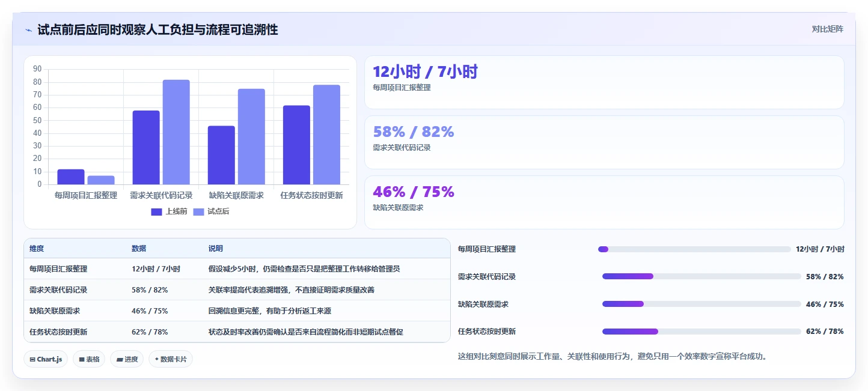Click the 46% / 75% data card
868x391 pixels.
click(x=604, y=202)
